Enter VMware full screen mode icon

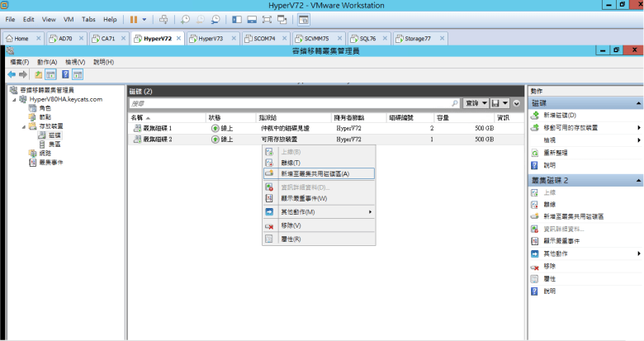pos(267,18)
